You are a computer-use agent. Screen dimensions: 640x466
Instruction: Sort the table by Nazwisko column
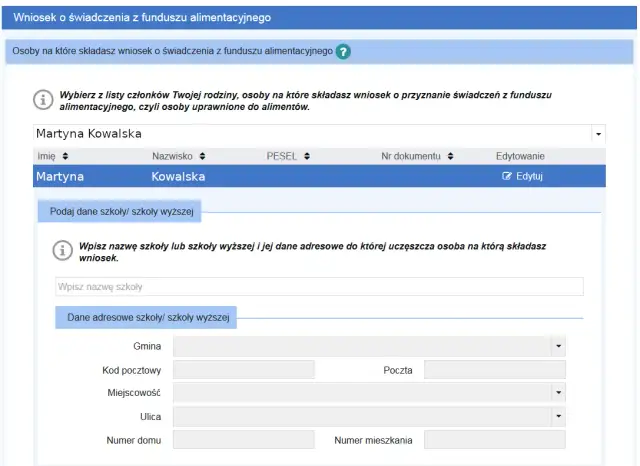[201, 156]
